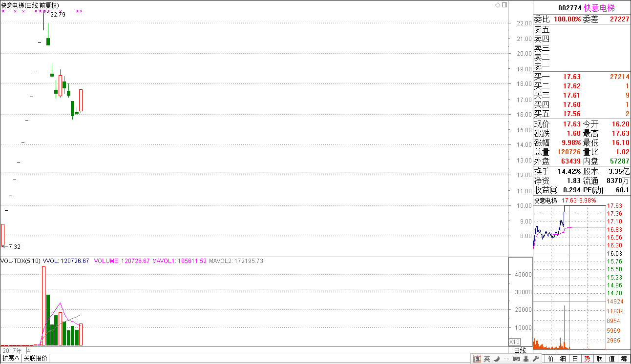
Task: Click the 今开 value 16.20
Action: point(621,124)
